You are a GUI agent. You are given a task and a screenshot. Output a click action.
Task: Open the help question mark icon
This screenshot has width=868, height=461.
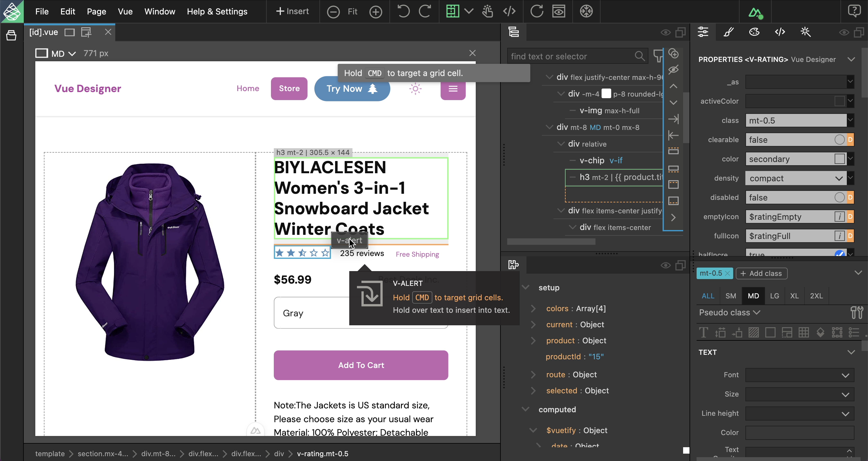coord(854,11)
